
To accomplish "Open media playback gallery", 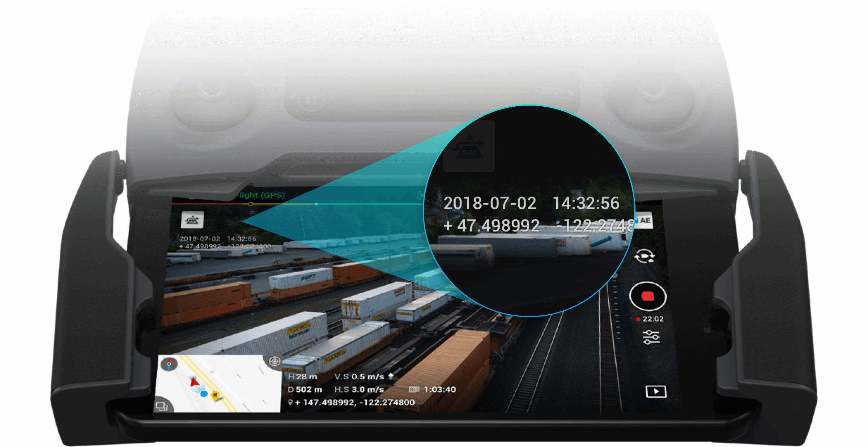I will click(656, 391).
